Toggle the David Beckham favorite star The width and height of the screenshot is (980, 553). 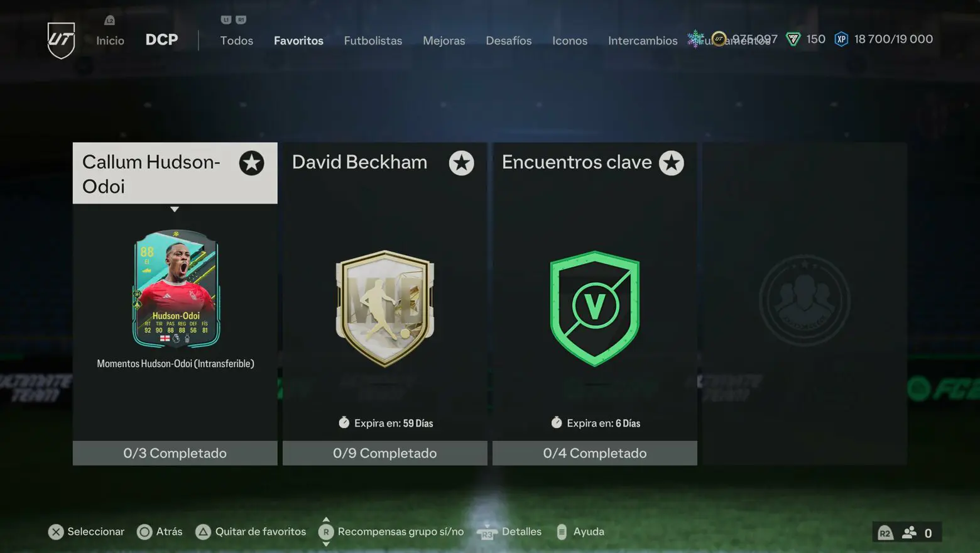(x=461, y=163)
